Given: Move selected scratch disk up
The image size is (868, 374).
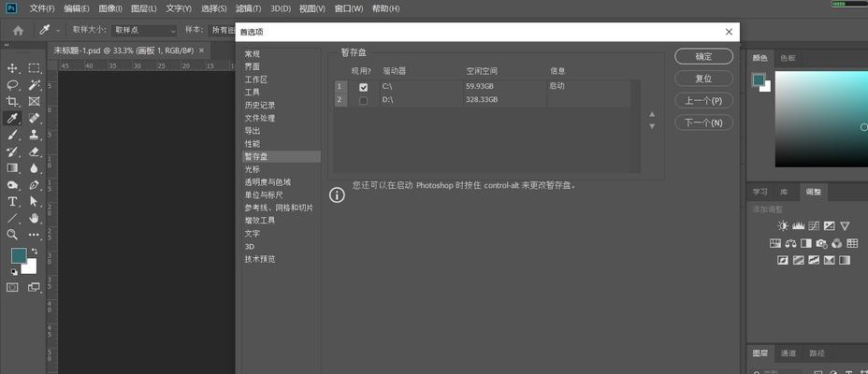Looking at the screenshot, I should (x=652, y=114).
